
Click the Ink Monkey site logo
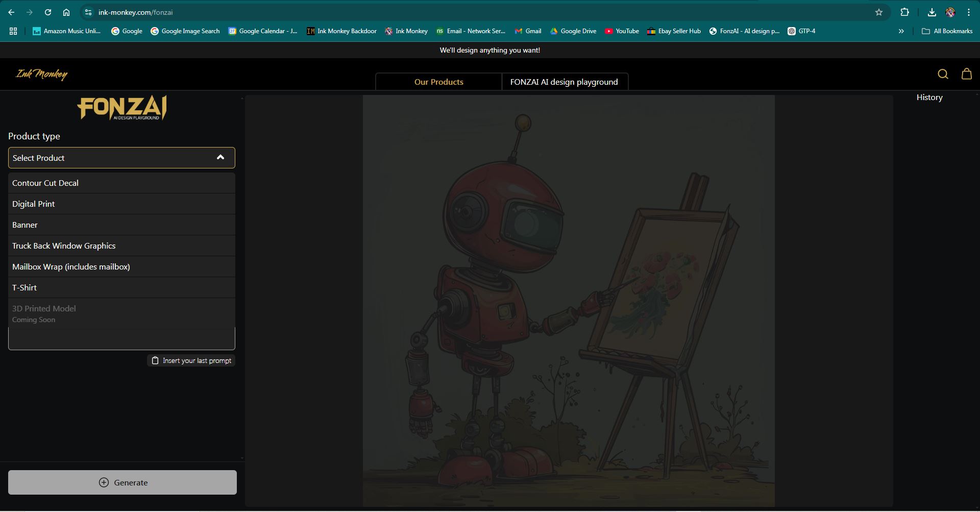pos(41,75)
